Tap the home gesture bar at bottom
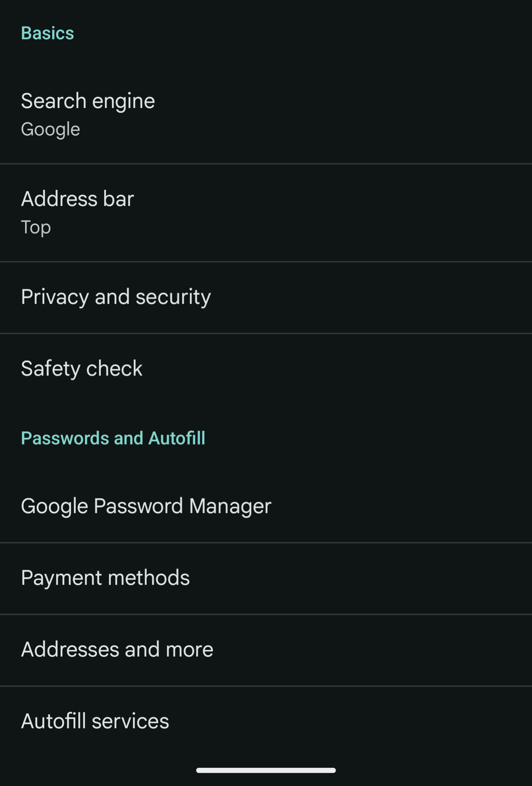 point(266,770)
